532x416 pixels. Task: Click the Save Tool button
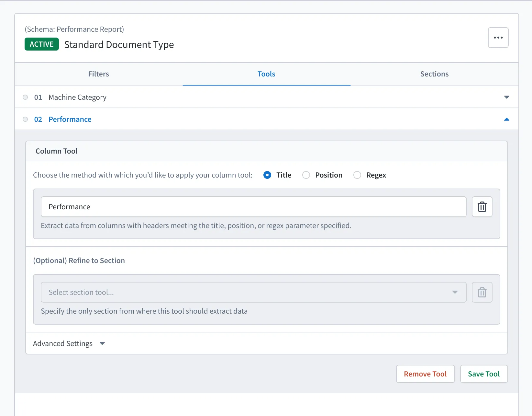coord(484,374)
